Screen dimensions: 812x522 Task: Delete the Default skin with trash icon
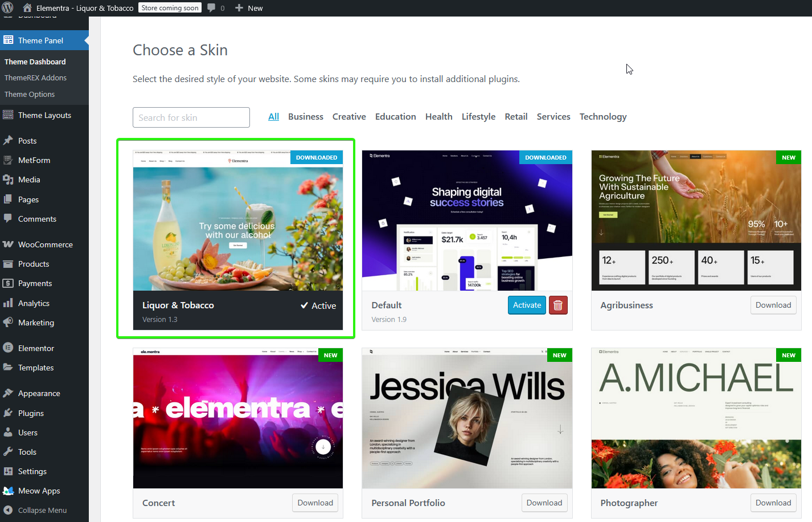(558, 305)
